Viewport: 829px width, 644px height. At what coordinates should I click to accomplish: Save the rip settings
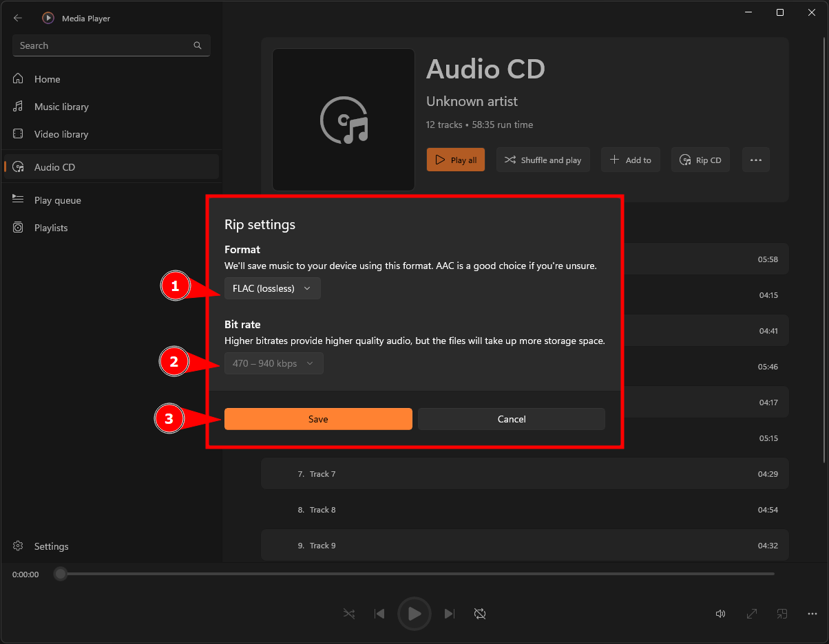pos(318,419)
